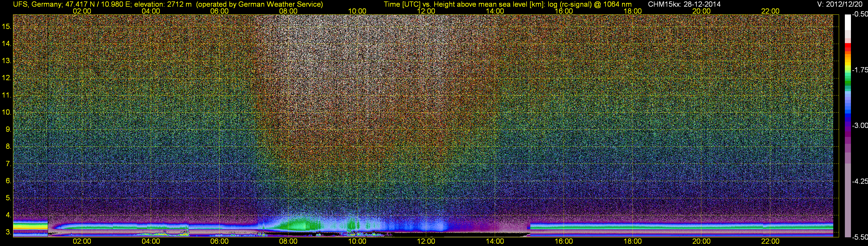
Task: Click the 11. km height axis label
Action: [x=7, y=95]
